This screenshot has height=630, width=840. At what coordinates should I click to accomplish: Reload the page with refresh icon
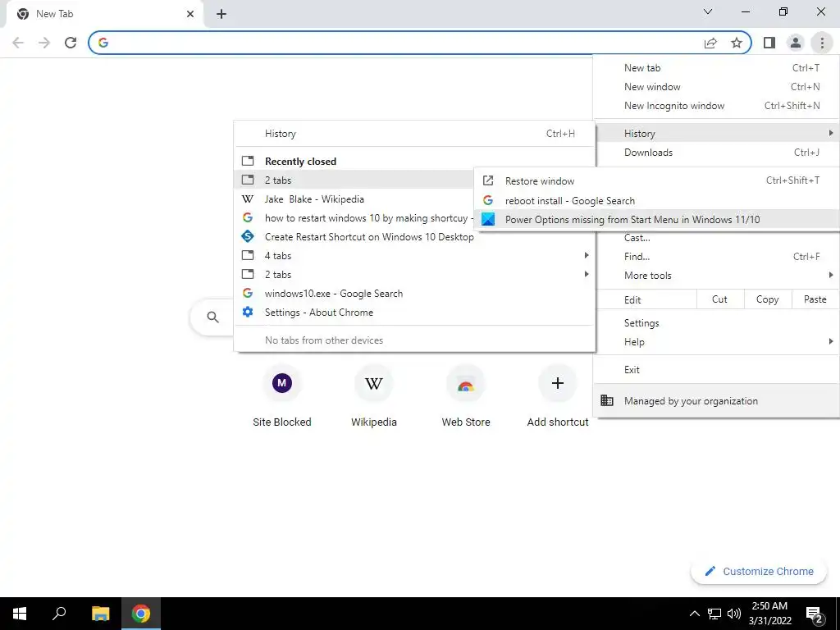pos(71,43)
